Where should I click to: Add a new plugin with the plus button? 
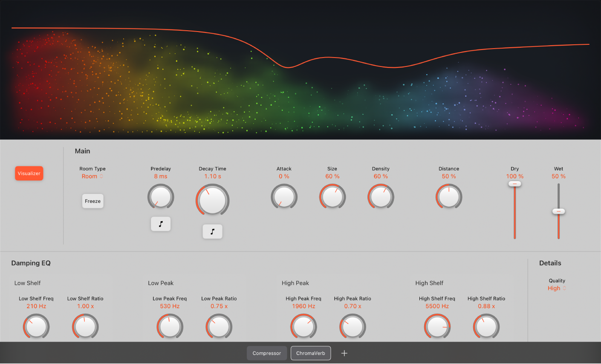(344, 353)
